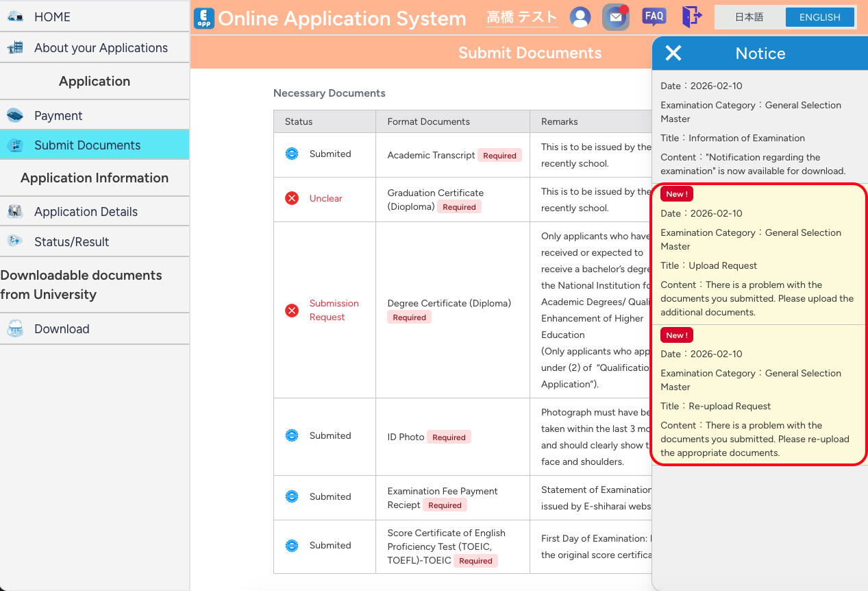
Task: Click Academic Transcript submitted status icon
Action: click(292, 154)
